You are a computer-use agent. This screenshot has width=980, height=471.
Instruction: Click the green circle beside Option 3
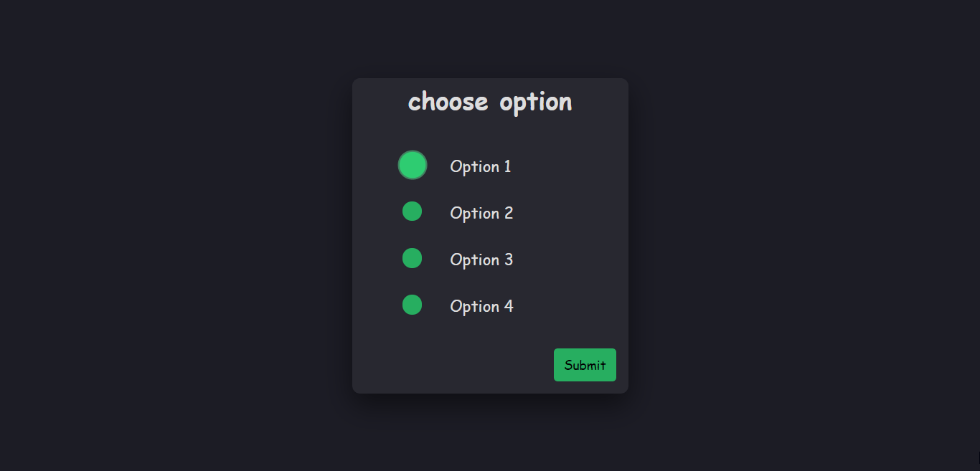point(413,257)
